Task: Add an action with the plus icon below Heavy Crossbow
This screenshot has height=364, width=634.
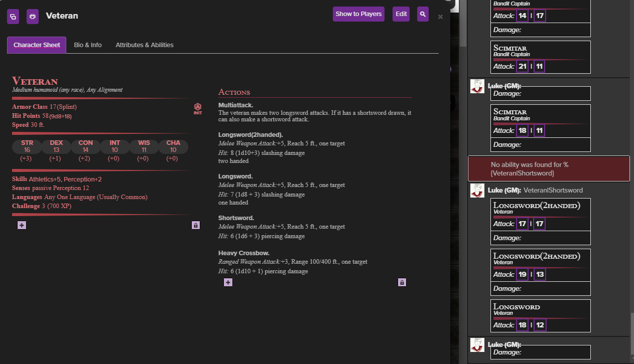Action: click(x=228, y=282)
